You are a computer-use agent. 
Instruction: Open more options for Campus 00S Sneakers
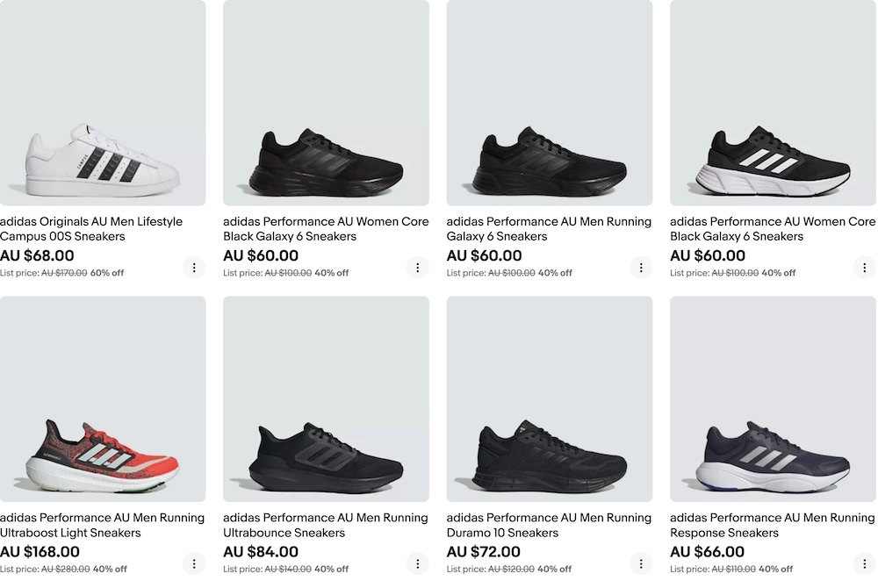click(194, 268)
